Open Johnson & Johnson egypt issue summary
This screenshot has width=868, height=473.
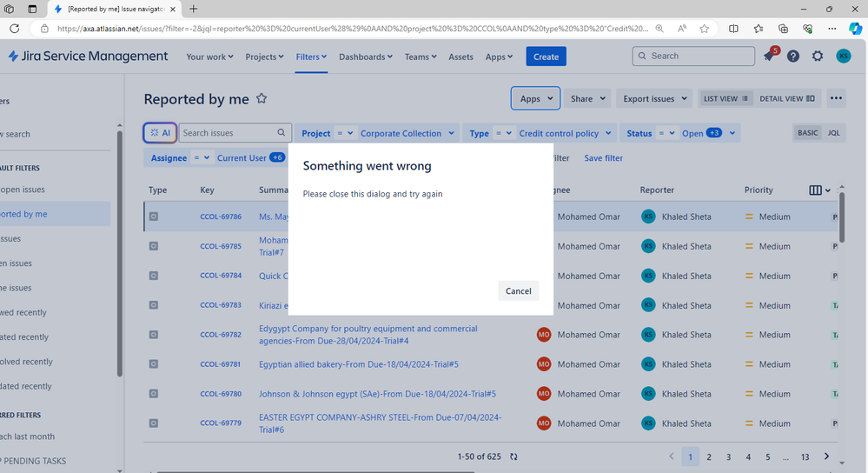pos(377,394)
